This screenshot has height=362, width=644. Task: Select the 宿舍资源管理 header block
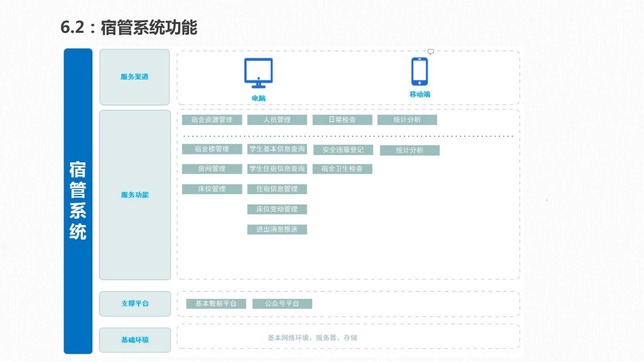point(212,120)
